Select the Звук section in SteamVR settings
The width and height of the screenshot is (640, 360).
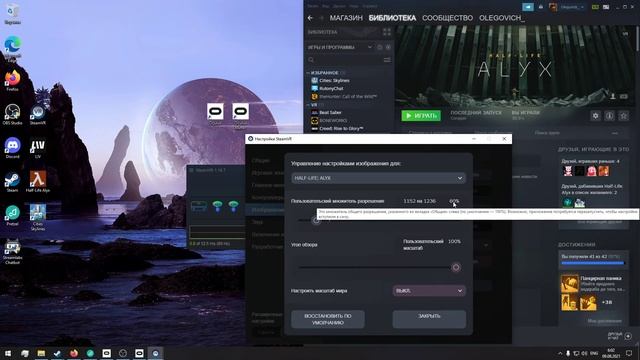pyautogui.click(x=257, y=222)
